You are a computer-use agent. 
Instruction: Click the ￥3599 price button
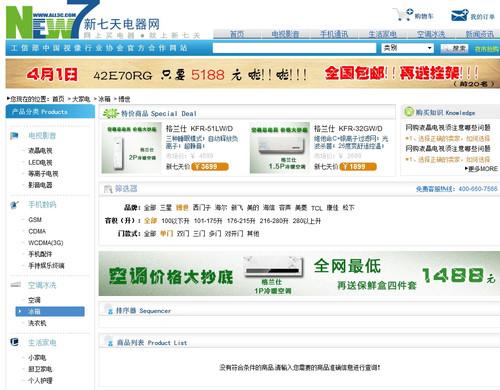pyautogui.click(x=210, y=166)
